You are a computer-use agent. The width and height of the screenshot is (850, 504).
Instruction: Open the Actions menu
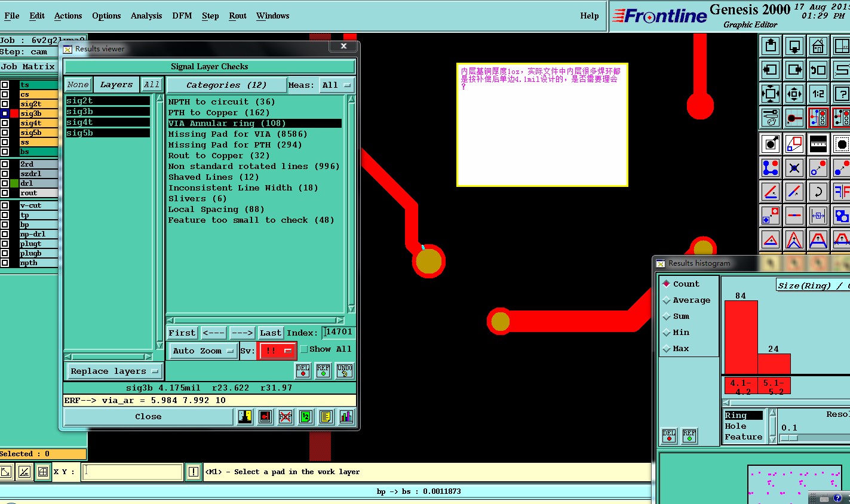tap(68, 16)
